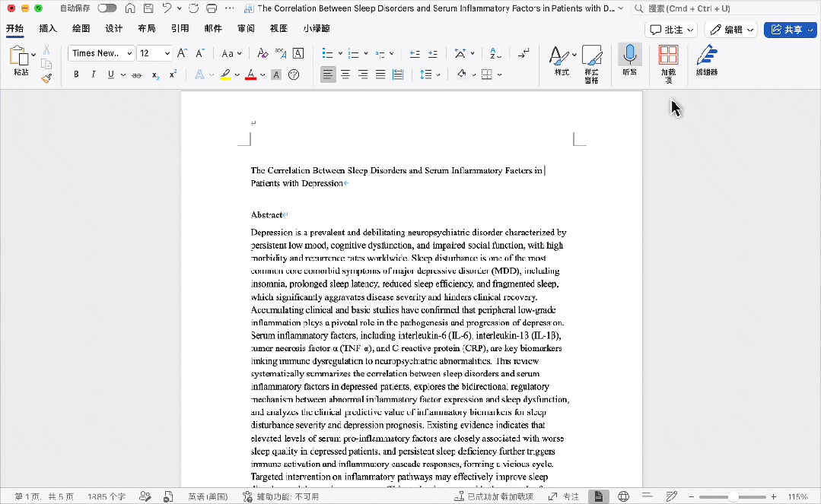Click the 共享 share button
821x504 pixels.
[790, 30]
